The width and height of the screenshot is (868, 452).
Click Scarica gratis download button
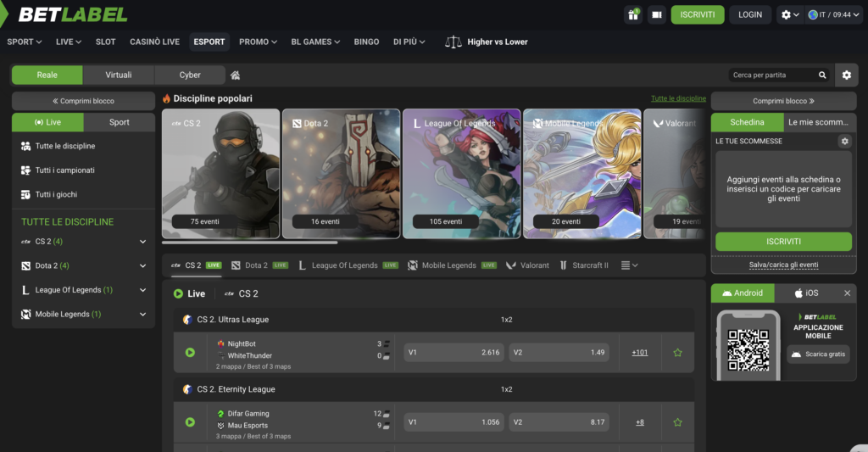coord(819,354)
